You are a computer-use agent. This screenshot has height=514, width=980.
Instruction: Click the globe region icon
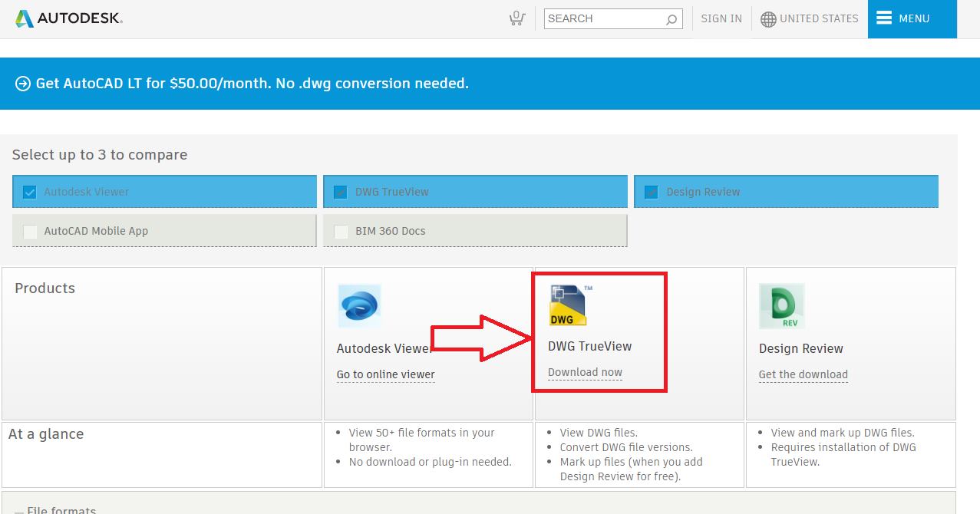point(768,19)
